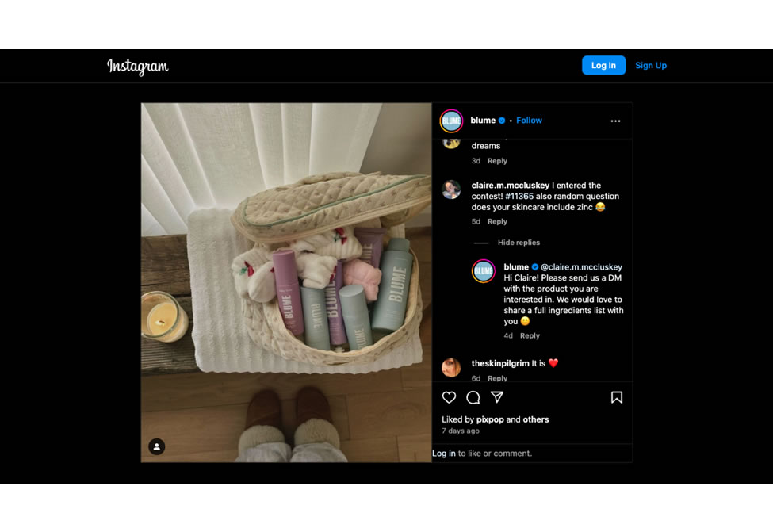
Task: Open the pixpop profile from likes
Action: [490, 419]
